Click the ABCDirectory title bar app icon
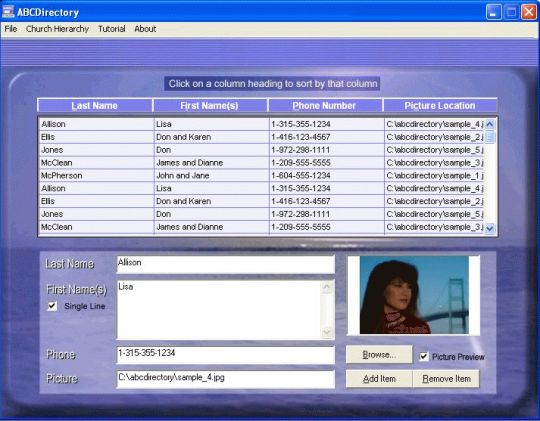540x421 pixels. click(x=8, y=12)
